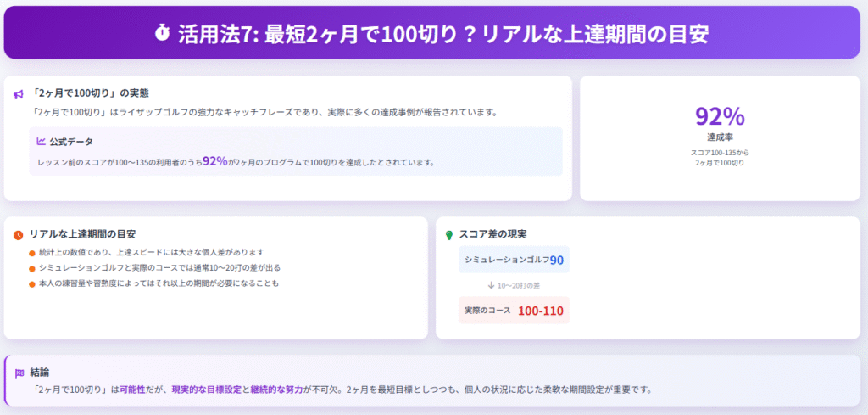Click the flag icon beside 結論

19,373
